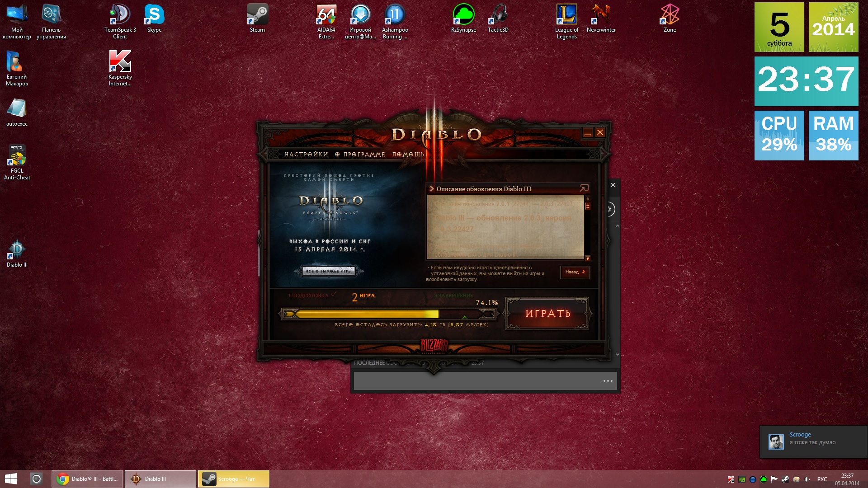
Task: Switch to Scrooge Чат Steam taskbar item
Action: (x=234, y=479)
